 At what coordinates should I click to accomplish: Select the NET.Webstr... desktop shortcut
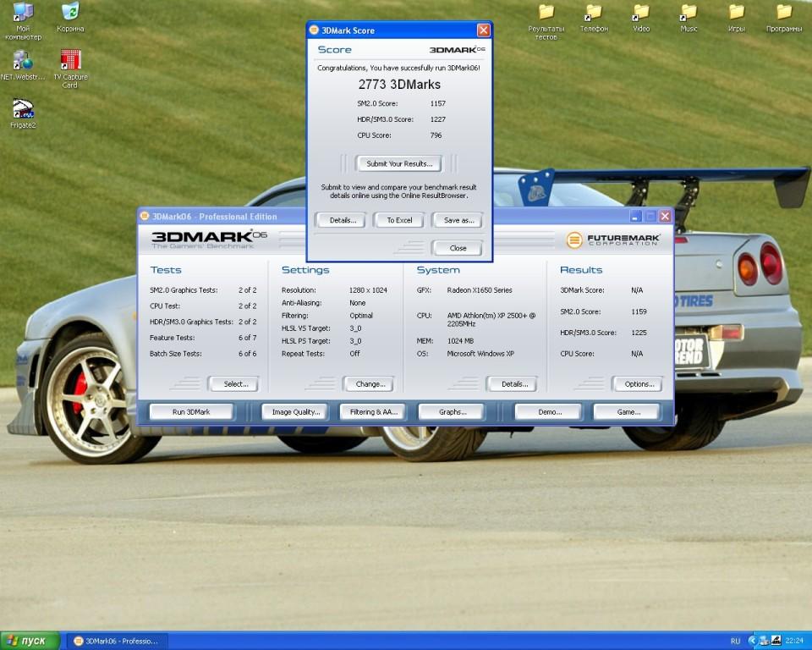[x=23, y=65]
